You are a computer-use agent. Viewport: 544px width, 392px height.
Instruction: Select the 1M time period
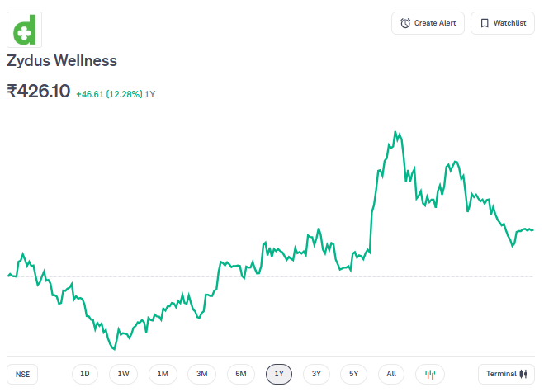(x=163, y=374)
